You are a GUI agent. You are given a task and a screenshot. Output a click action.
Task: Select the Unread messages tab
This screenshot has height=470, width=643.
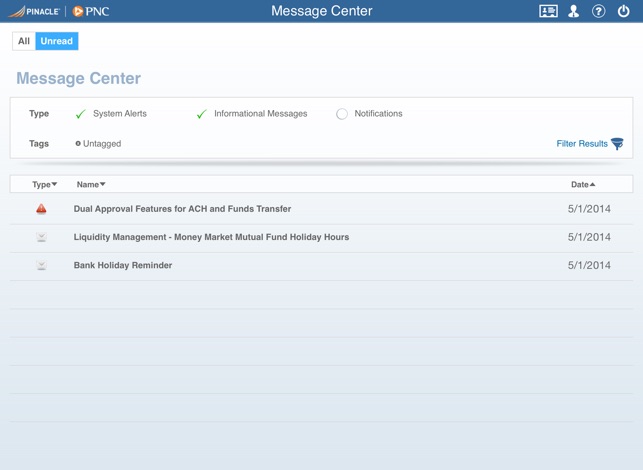pyautogui.click(x=57, y=41)
